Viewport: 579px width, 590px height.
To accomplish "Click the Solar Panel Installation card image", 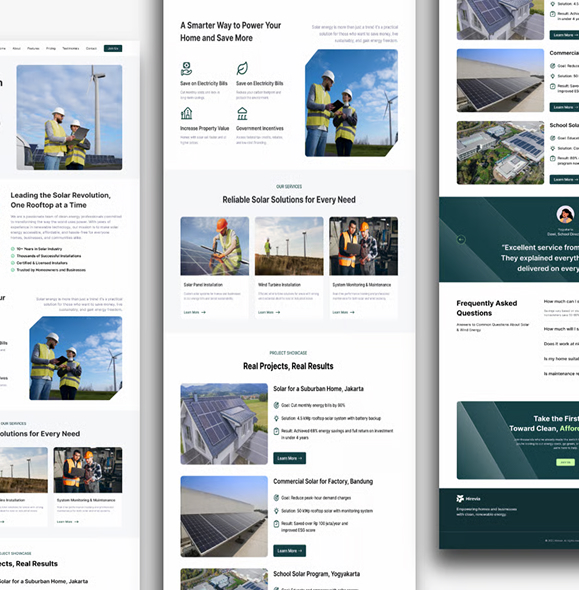I will [214, 246].
